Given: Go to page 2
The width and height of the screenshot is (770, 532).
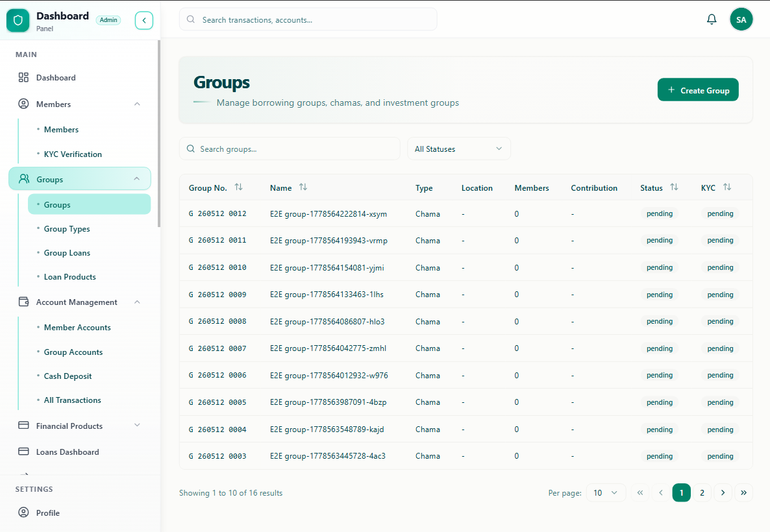Looking at the screenshot, I should [x=702, y=492].
